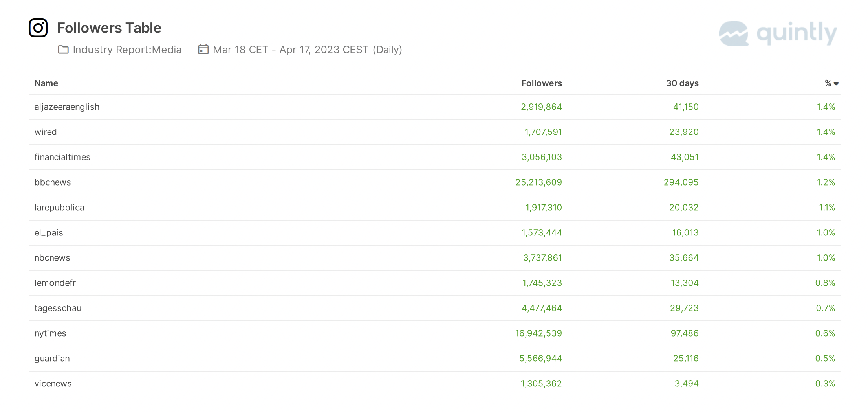This screenshot has width=868, height=412.
Task: Select the wired profile name
Action: pos(46,132)
